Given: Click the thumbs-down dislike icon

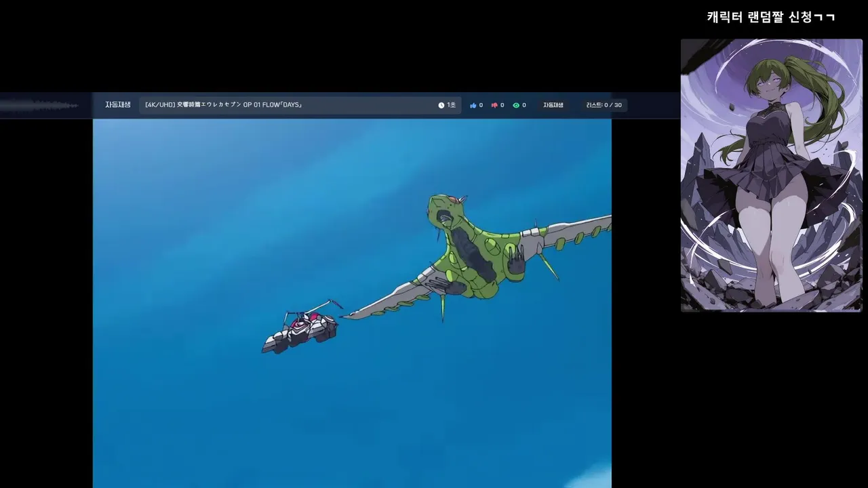Looking at the screenshot, I should tap(494, 106).
